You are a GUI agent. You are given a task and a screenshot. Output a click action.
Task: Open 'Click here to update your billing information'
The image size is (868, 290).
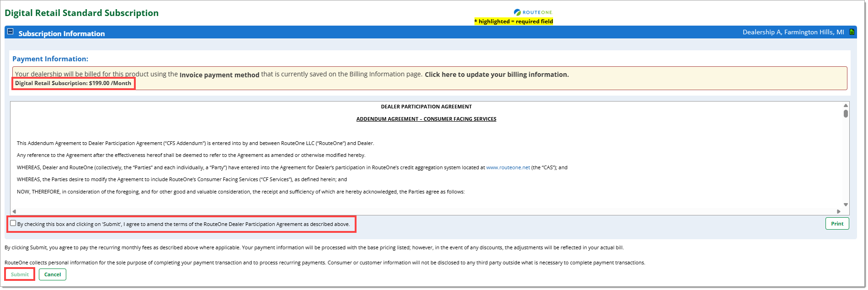(496, 75)
